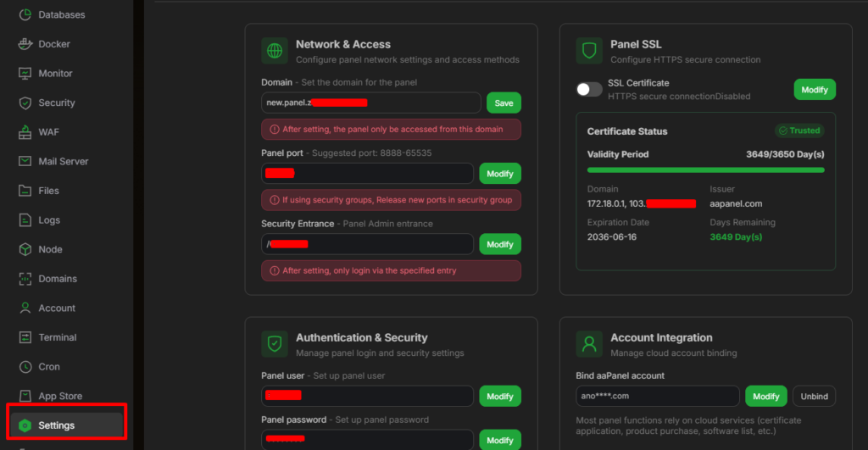Click the green Settings hexagon icon
Image resolution: width=868 pixels, height=450 pixels.
(25, 425)
